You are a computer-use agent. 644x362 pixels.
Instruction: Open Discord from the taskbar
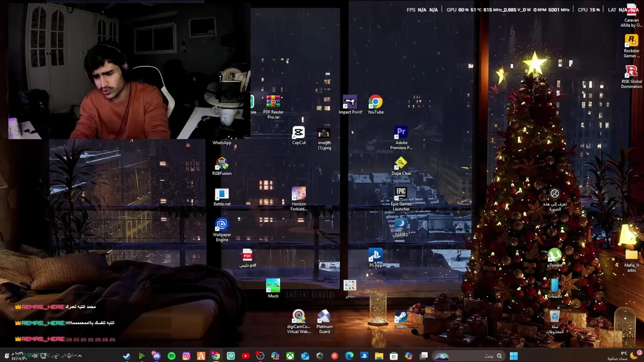pos(156,356)
